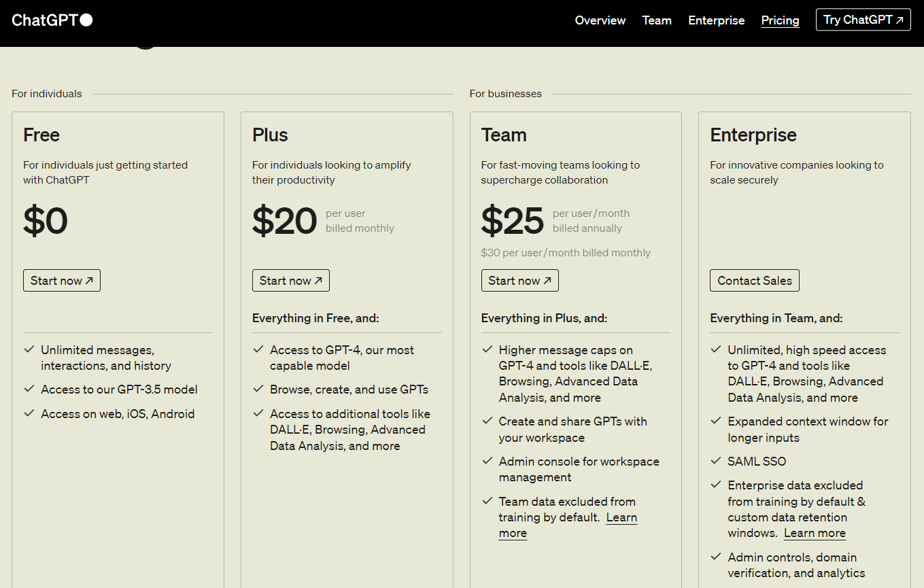This screenshot has width=924, height=588.
Task: Click 'Access on web, iOS, Android' feature
Action: (x=118, y=414)
